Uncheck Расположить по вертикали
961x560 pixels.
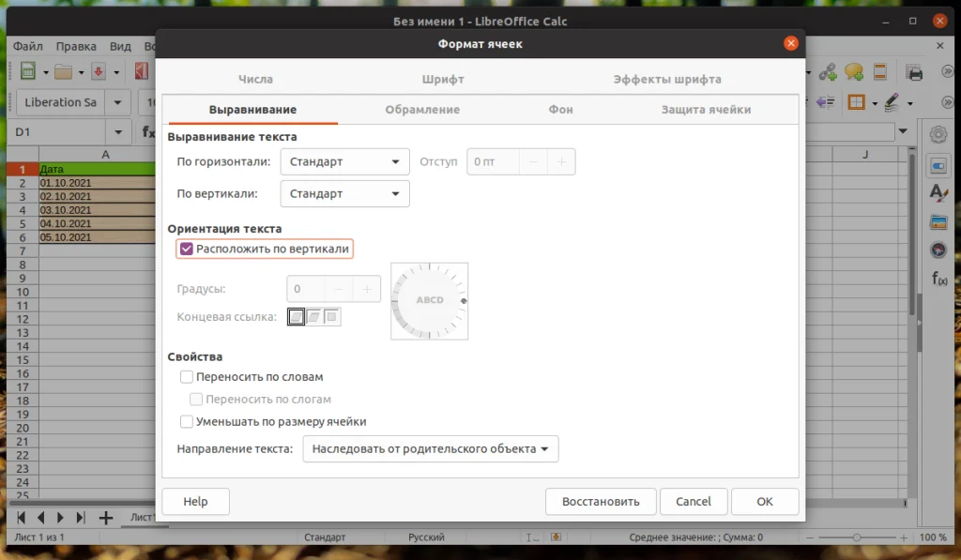pos(185,249)
